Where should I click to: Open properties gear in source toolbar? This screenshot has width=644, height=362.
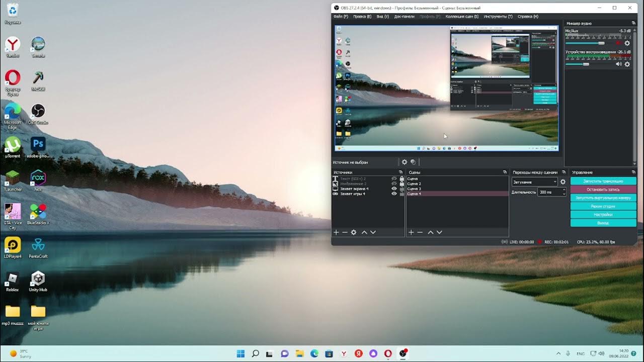[x=404, y=162]
